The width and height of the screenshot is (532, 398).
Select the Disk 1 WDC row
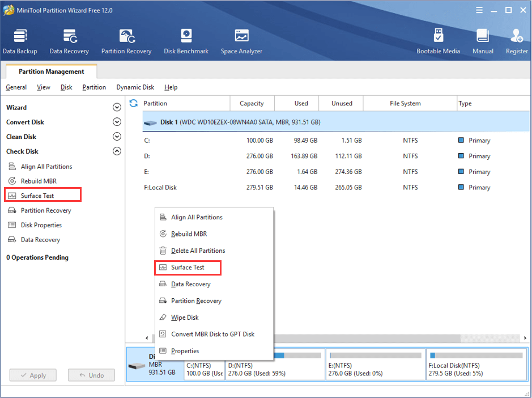click(335, 122)
